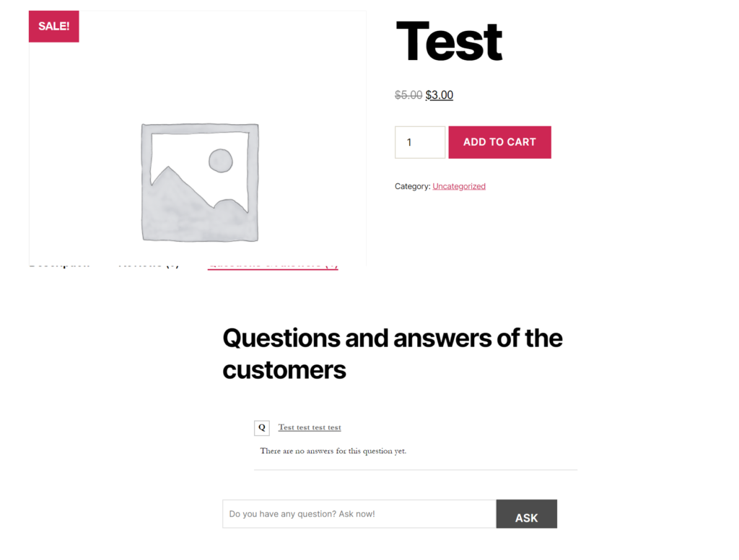Focus the 'Do you have any question?' field
The width and height of the screenshot is (739, 560).
(359, 514)
